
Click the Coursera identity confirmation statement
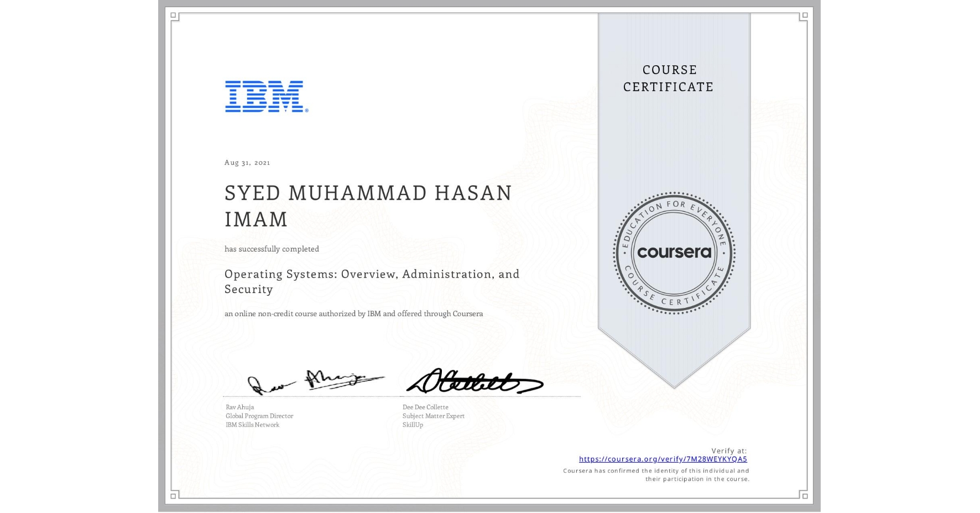click(655, 474)
